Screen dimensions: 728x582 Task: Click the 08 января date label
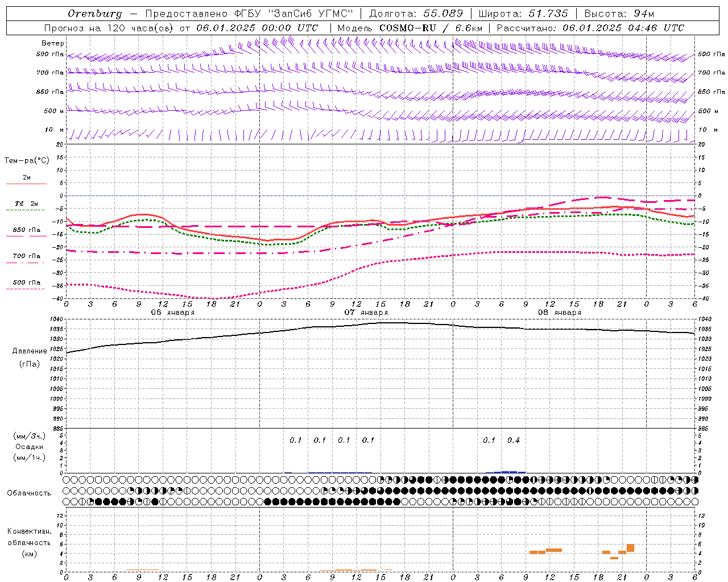pyautogui.click(x=559, y=313)
